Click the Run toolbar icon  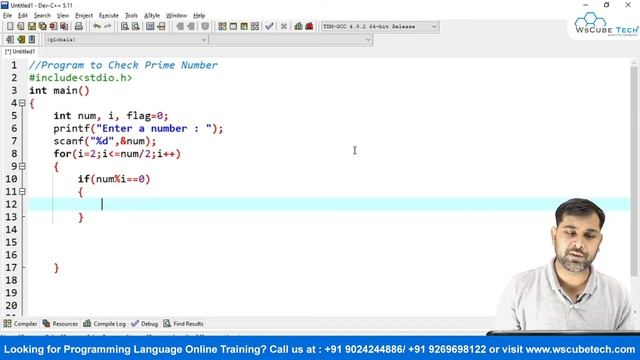click(x=233, y=27)
